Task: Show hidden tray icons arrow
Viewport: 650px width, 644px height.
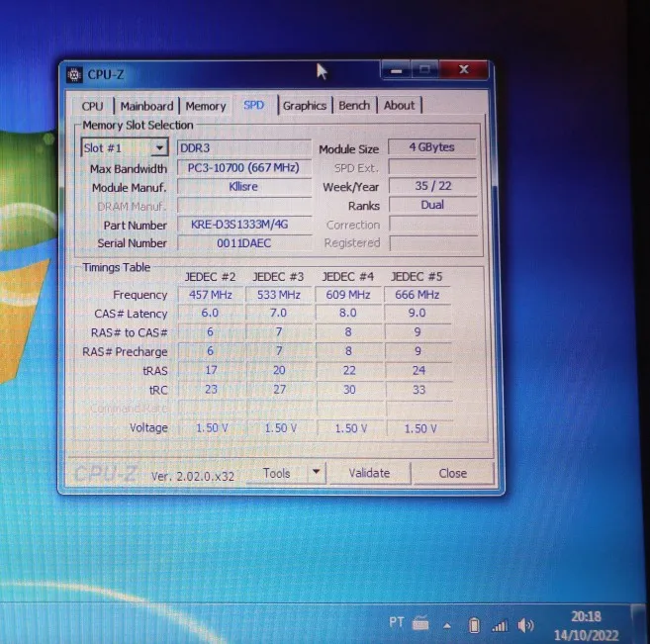Action: coord(447,626)
